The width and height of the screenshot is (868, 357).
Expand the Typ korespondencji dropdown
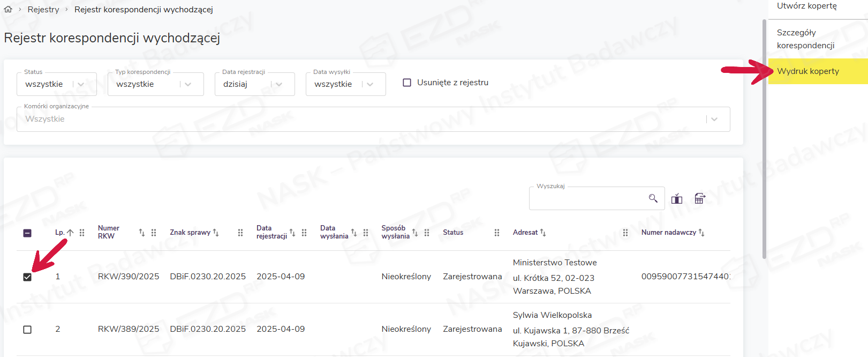coord(187,84)
